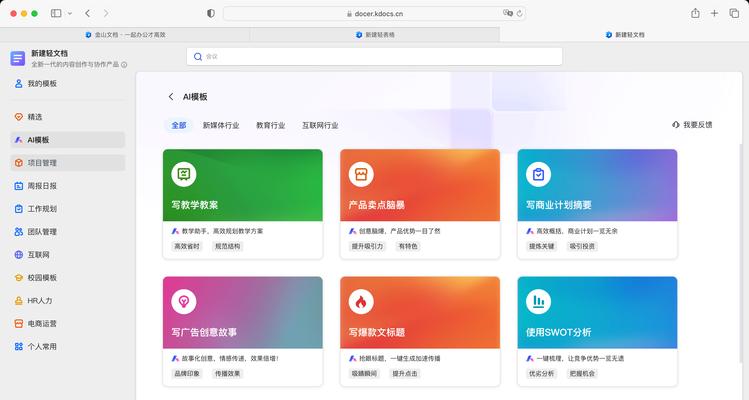Click the 吸引投资 tag

point(582,247)
